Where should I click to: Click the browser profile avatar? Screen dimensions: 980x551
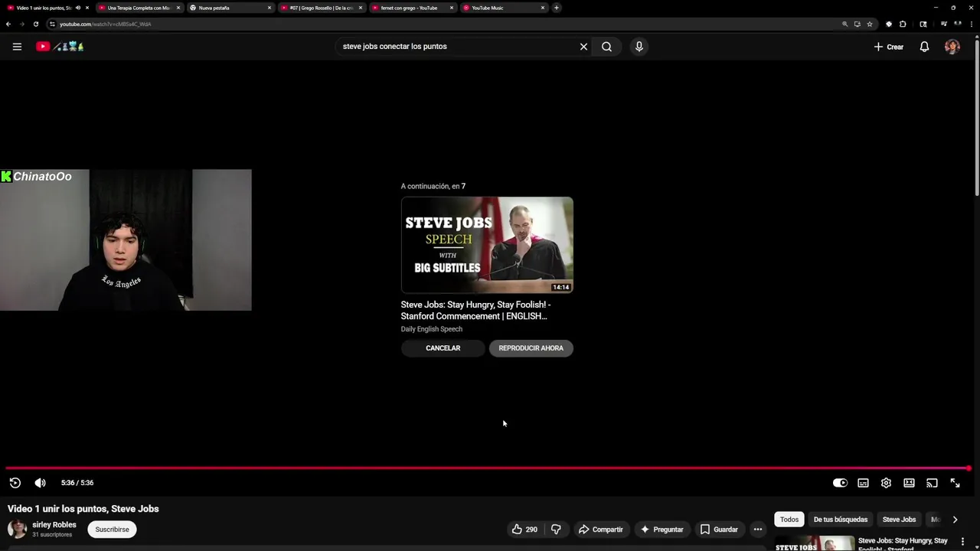coord(957,24)
